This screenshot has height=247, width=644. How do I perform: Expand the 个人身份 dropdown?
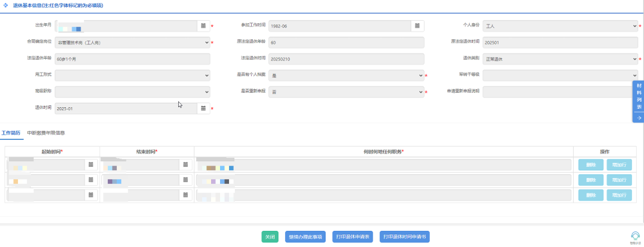coord(561,26)
